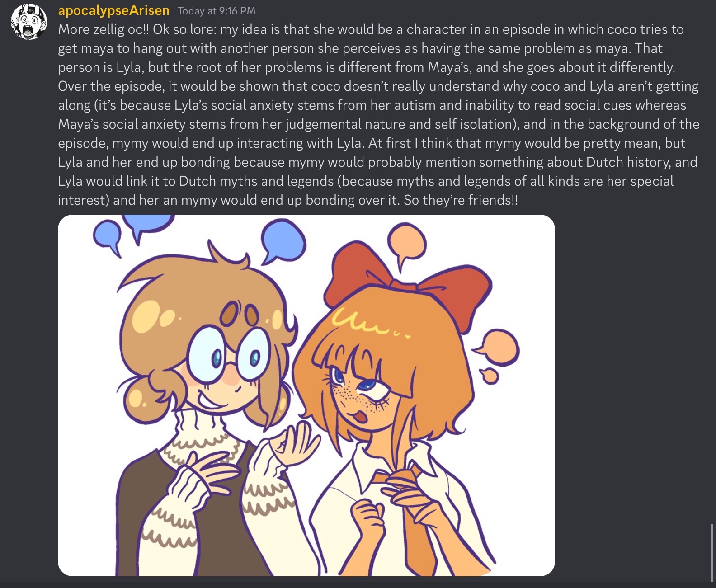This screenshot has height=588, width=716.
Task: Click the words Dutch myths and legends
Action: coord(256,181)
